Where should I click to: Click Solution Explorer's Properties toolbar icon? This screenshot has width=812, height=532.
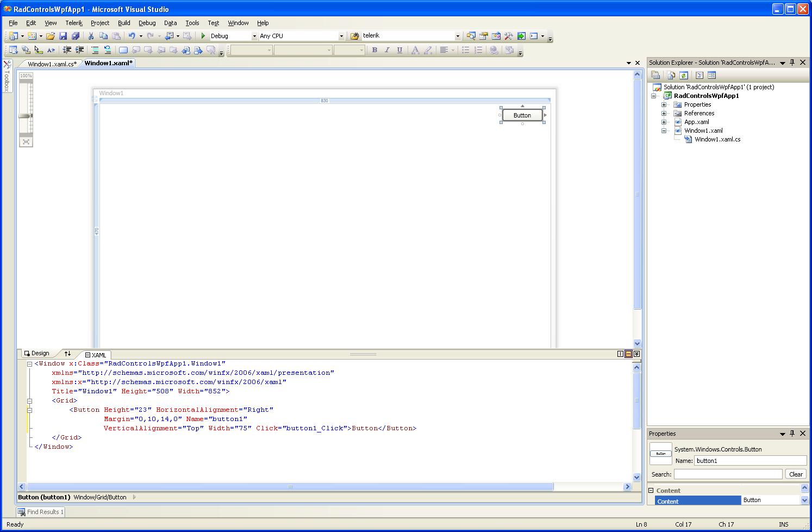click(656, 76)
